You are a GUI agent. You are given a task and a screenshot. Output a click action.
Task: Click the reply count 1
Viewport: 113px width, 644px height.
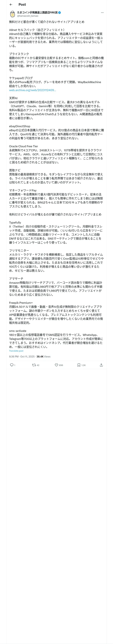15,365
